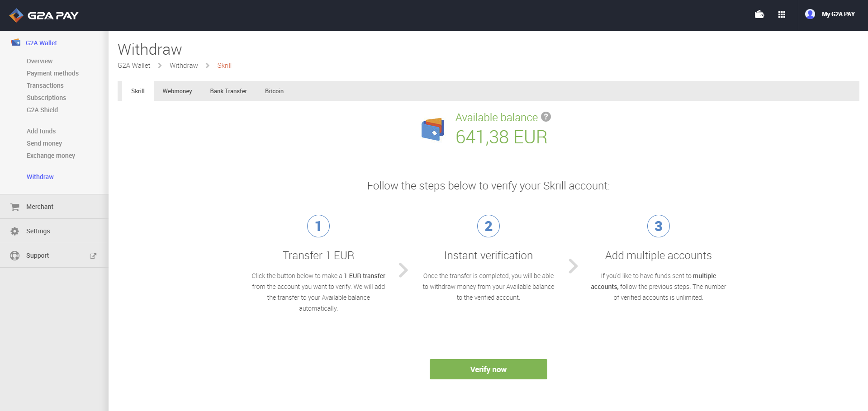Switch to the Webmoney tab

pos(177,91)
